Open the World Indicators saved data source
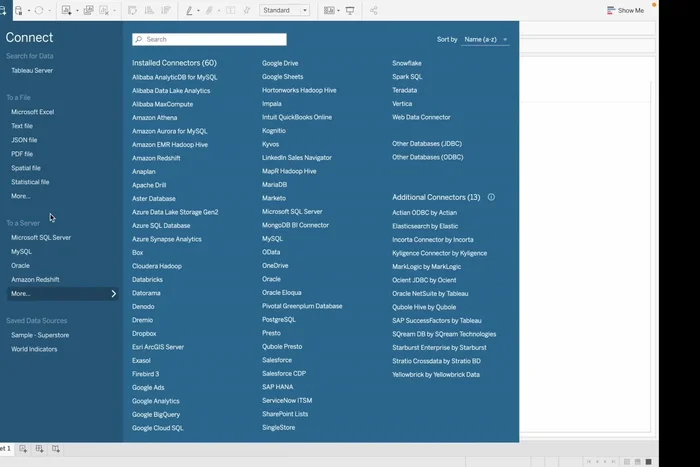 pyautogui.click(x=34, y=349)
